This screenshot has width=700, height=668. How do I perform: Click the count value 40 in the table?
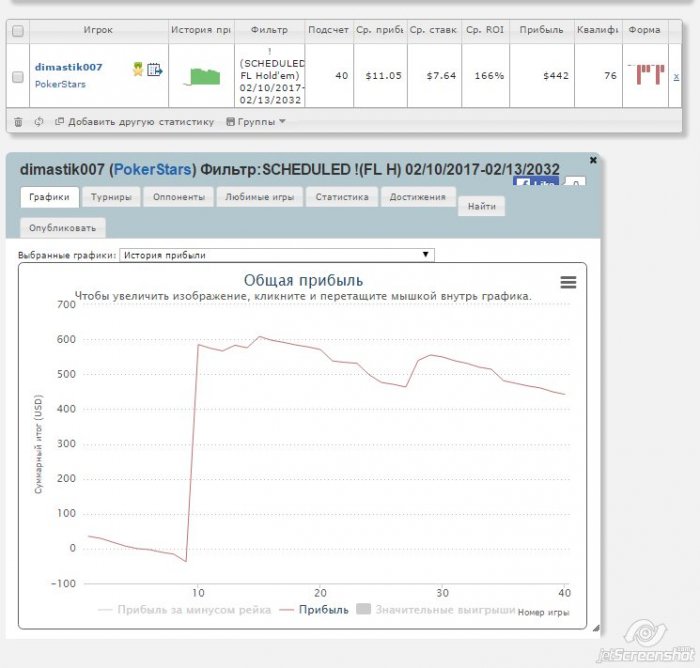342,76
